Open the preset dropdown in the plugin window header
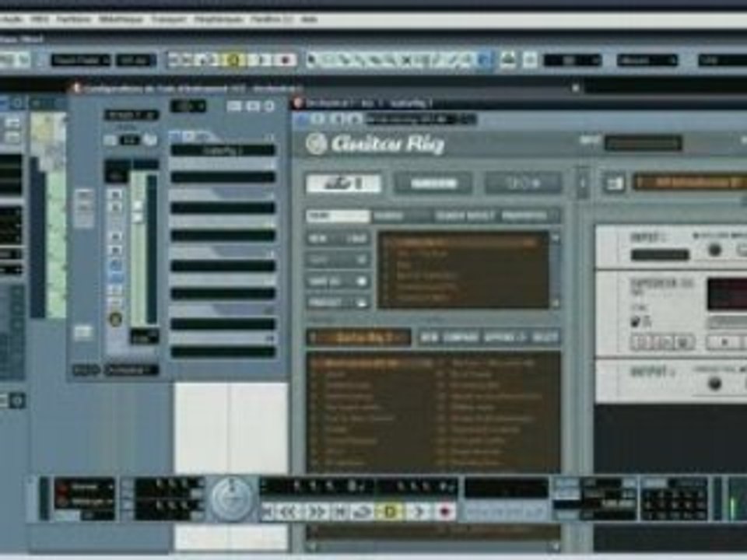 click(x=421, y=119)
